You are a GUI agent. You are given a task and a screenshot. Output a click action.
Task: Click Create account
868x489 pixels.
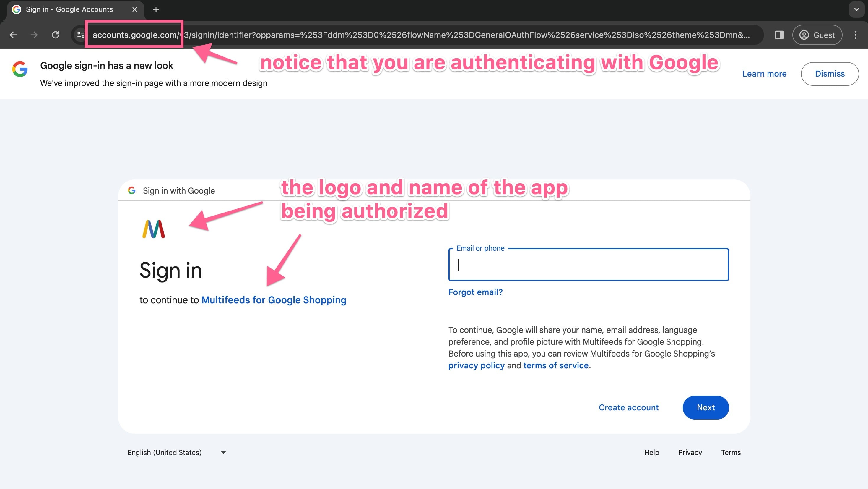(x=628, y=407)
